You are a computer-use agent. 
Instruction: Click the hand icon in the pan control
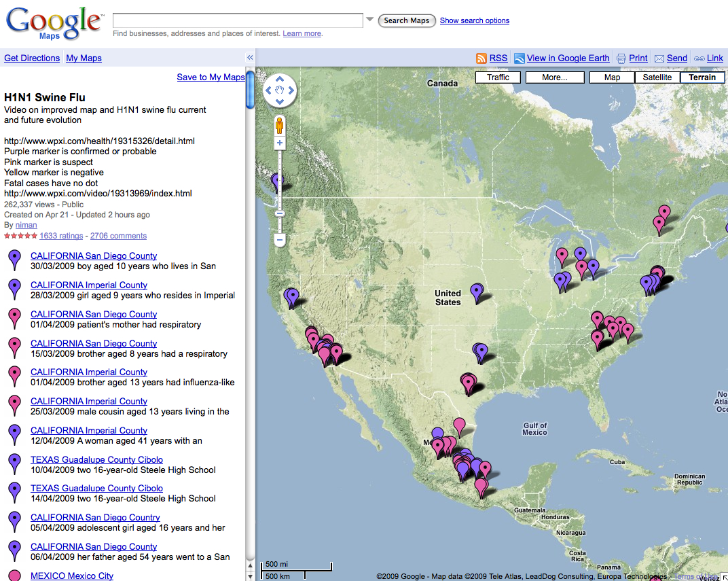[280, 90]
